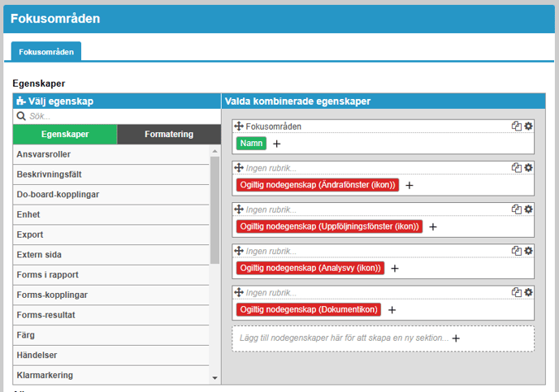Click the Sök search field
The image size is (559, 392).
[118, 116]
